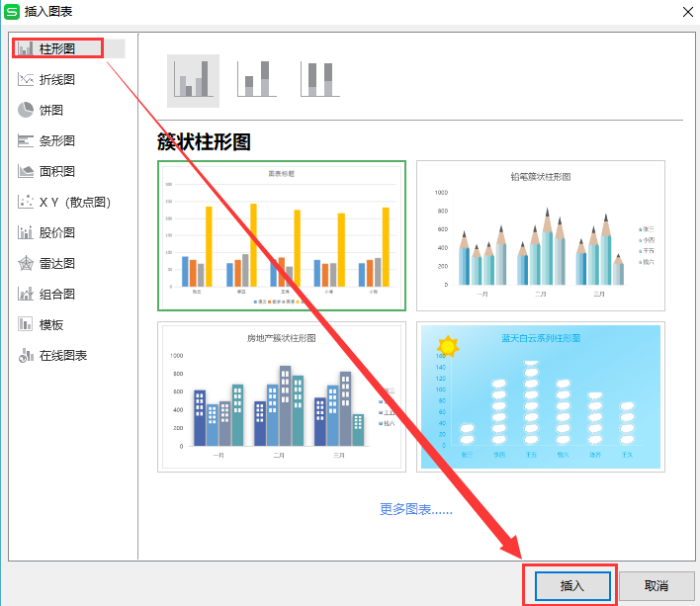
Task: Select the stacked column subtype icon
Action: pos(256,80)
